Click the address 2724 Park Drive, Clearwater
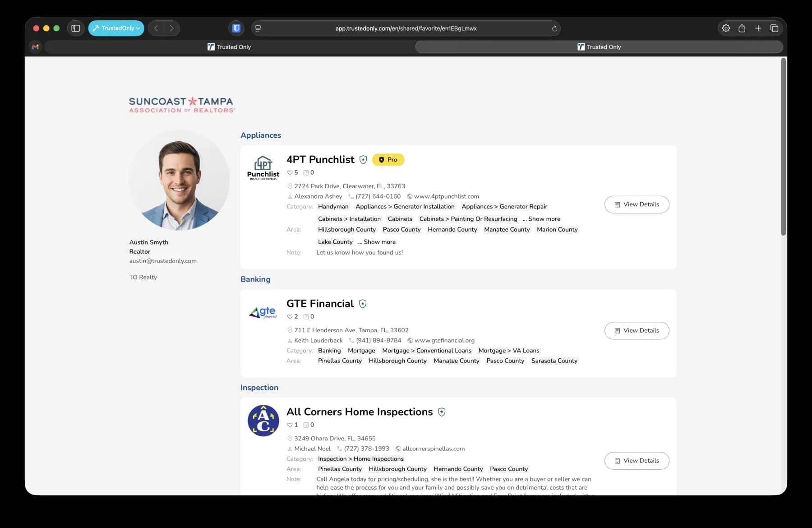The height and width of the screenshot is (528, 812). (350, 186)
